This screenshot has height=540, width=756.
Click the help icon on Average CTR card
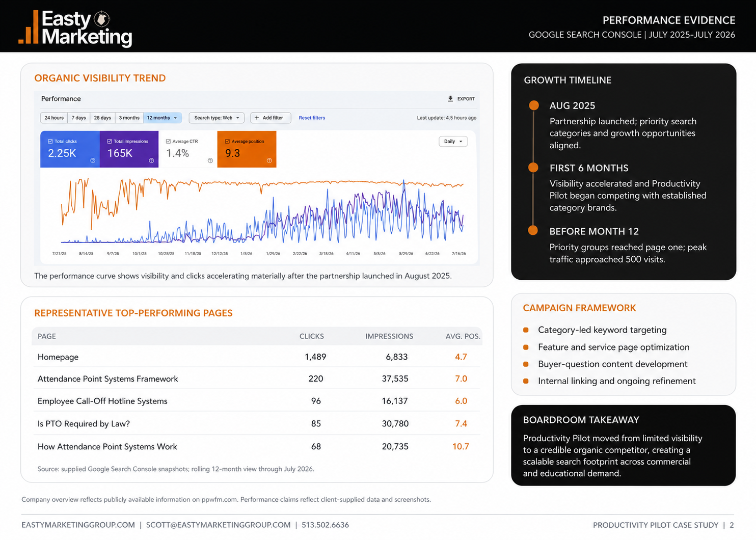click(210, 160)
